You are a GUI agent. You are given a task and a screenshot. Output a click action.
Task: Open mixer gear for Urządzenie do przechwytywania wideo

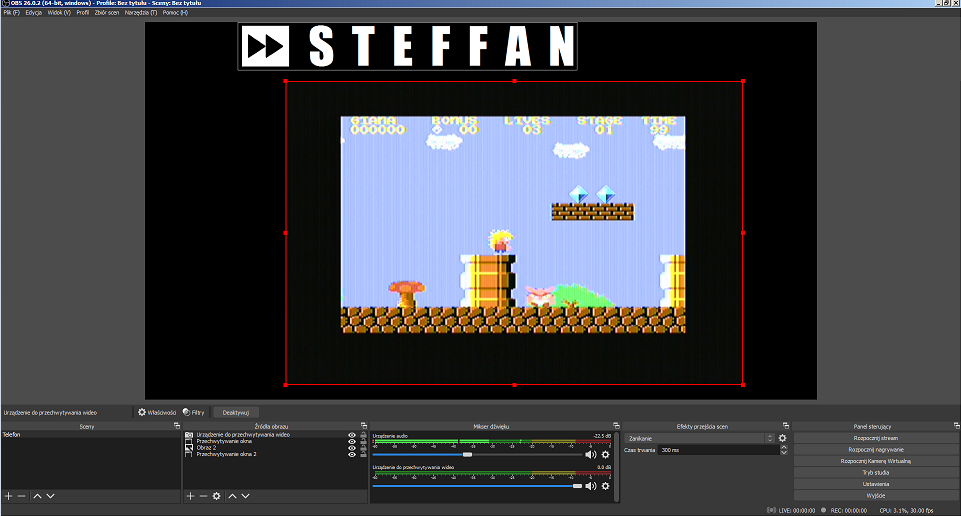click(606, 486)
